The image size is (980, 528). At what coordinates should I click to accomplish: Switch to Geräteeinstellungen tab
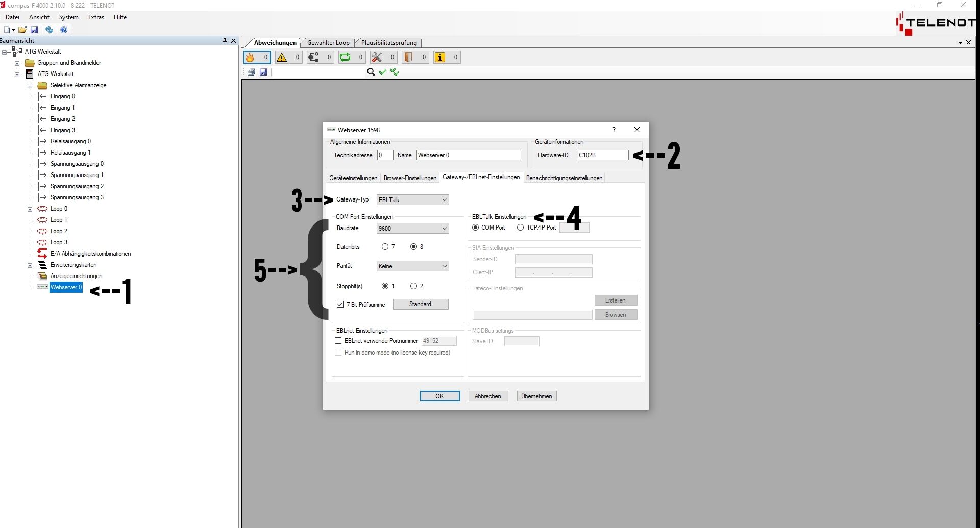point(353,178)
